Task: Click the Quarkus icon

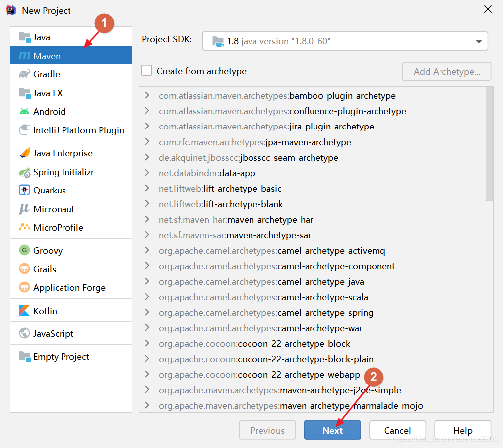Action: [24, 190]
